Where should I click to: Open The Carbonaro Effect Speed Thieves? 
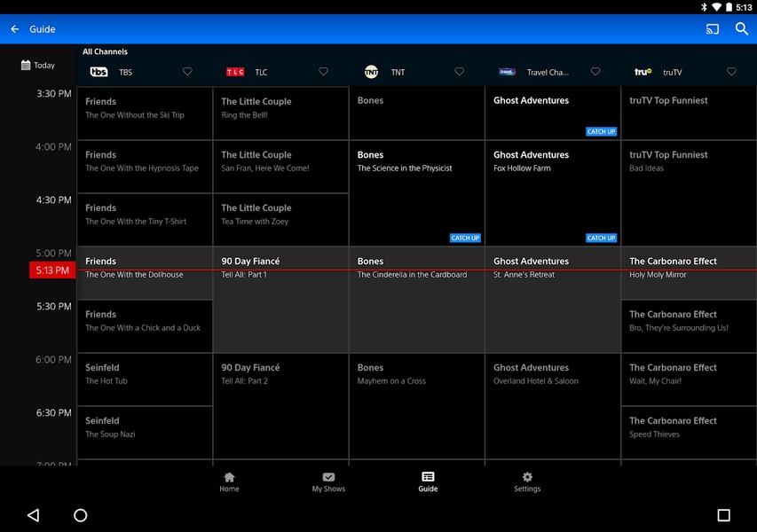[x=689, y=433]
